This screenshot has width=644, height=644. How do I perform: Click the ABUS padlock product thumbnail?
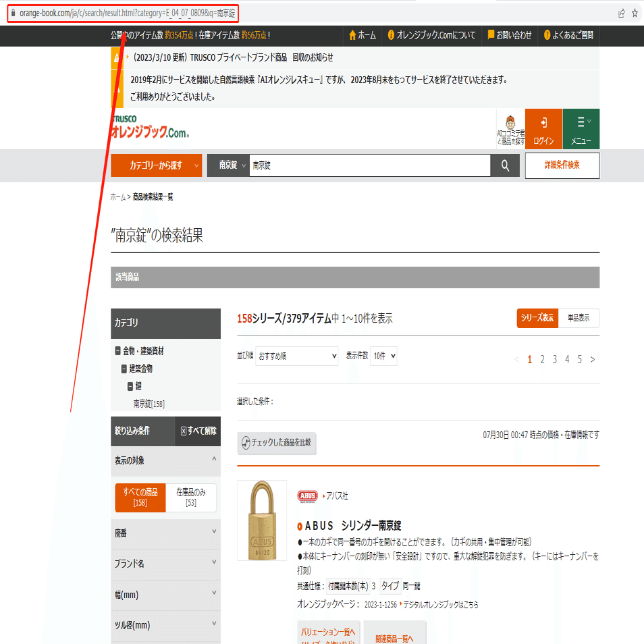coord(262,520)
